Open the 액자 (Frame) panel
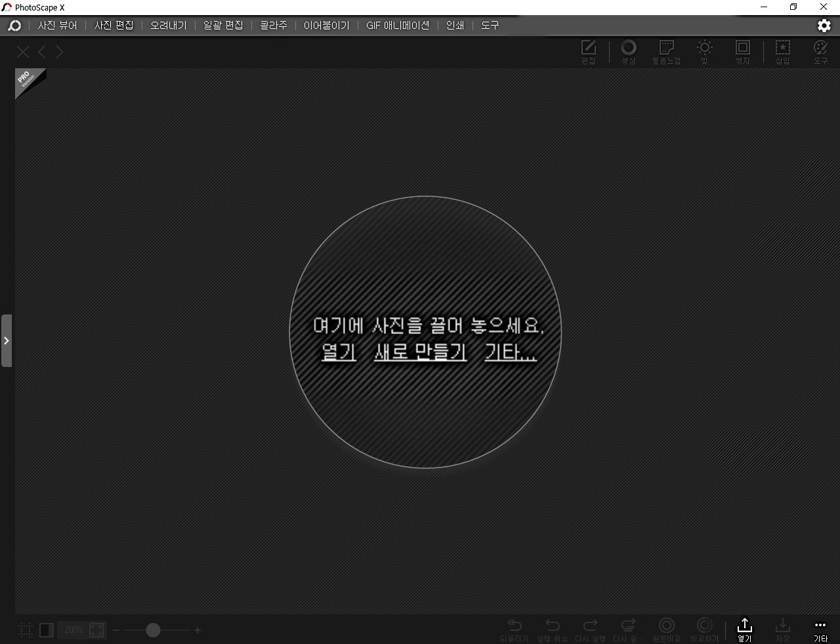840x644 pixels. click(x=742, y=52)
